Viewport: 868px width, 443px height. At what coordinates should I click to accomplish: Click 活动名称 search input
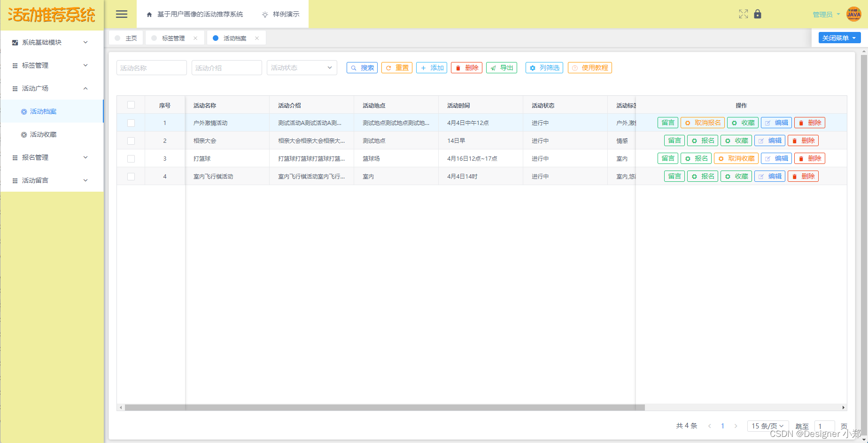152,68
